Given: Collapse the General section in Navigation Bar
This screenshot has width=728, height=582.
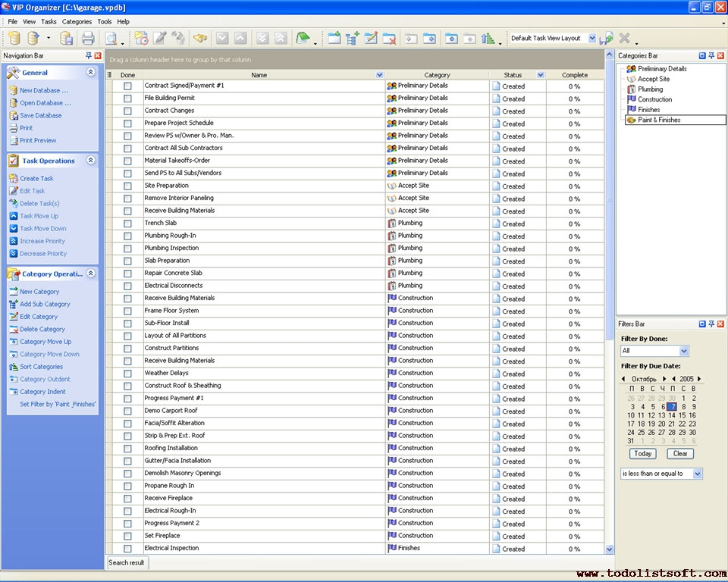Looking at the screenshot, I should [x=91, y=73].
